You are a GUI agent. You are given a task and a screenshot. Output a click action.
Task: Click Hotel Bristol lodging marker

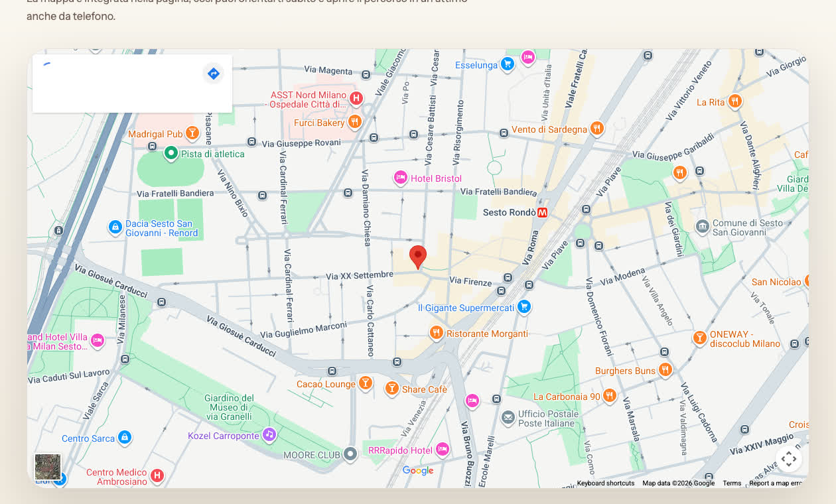pyautogui.click(x=400, y=177)
